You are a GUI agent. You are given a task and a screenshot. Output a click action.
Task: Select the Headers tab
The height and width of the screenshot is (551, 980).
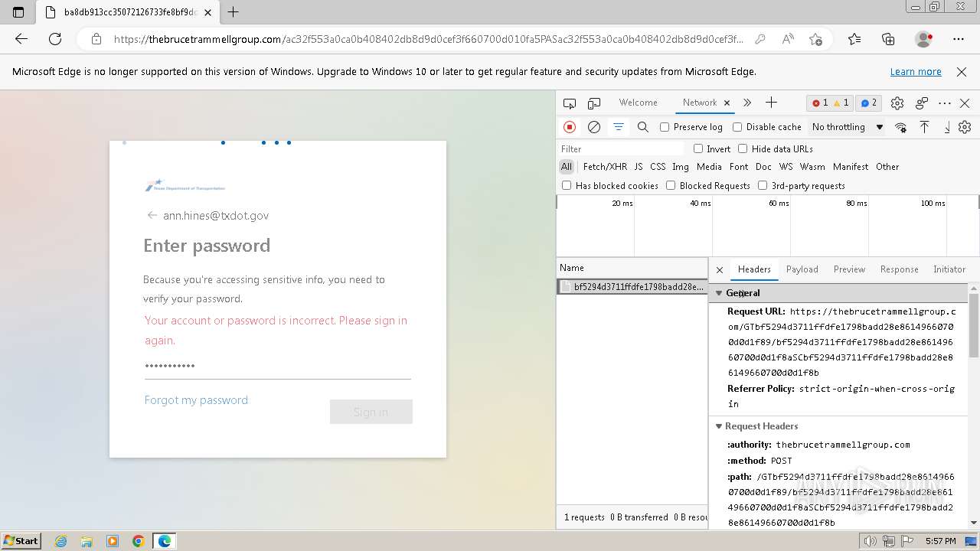(754, 269)
